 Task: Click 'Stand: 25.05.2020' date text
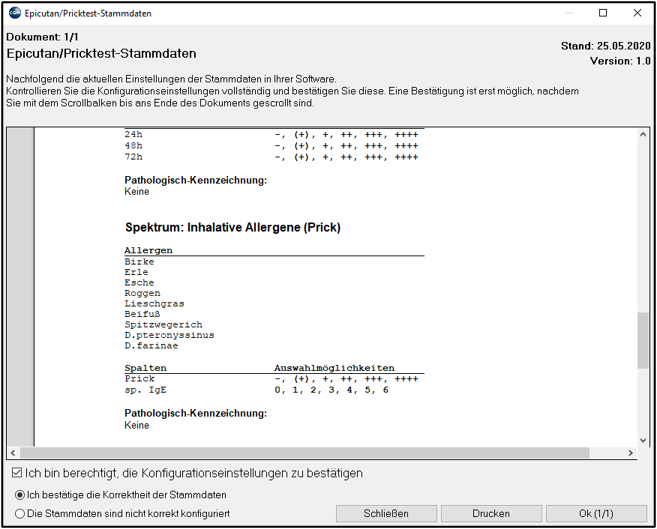[x=606, y=46]
